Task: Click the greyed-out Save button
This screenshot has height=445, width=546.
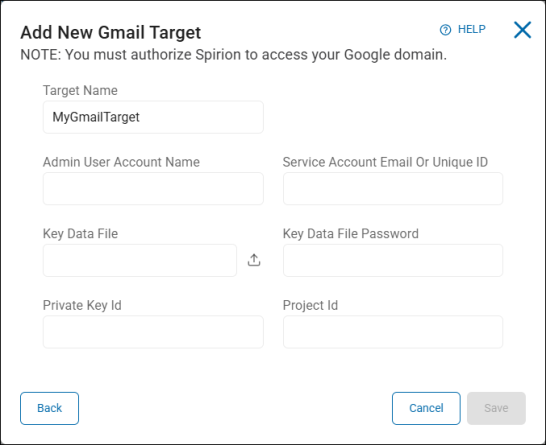Action: (x=496, y=408)
